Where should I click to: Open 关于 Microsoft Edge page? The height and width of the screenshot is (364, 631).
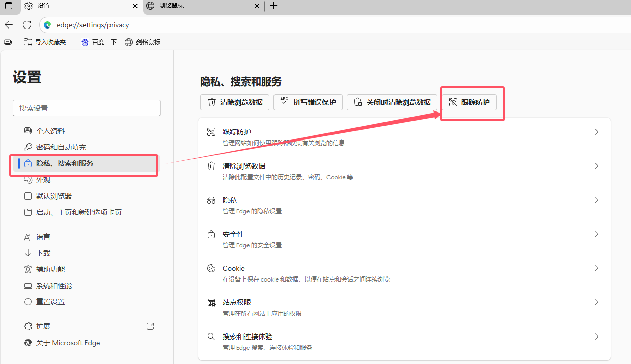click(x=68, y=343)
